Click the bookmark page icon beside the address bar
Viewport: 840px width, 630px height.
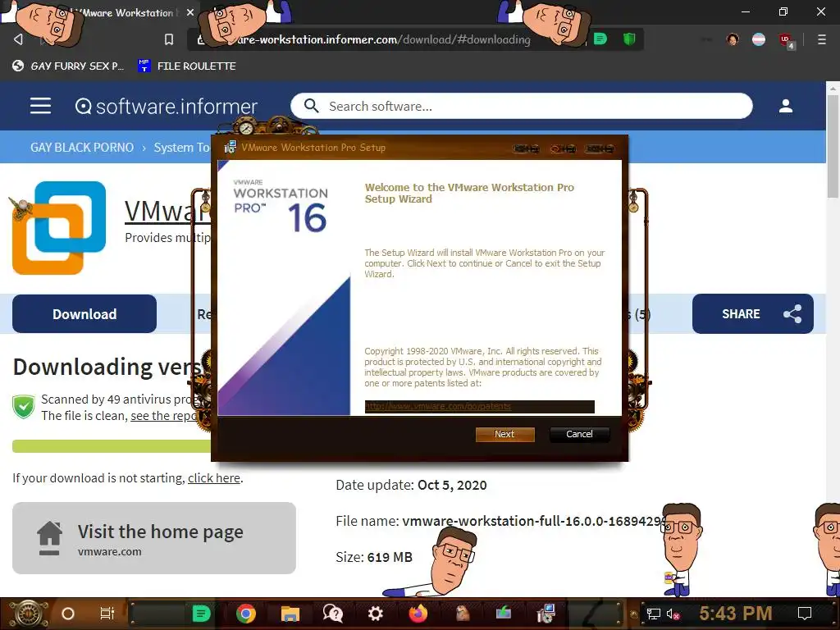click(169, 39)
